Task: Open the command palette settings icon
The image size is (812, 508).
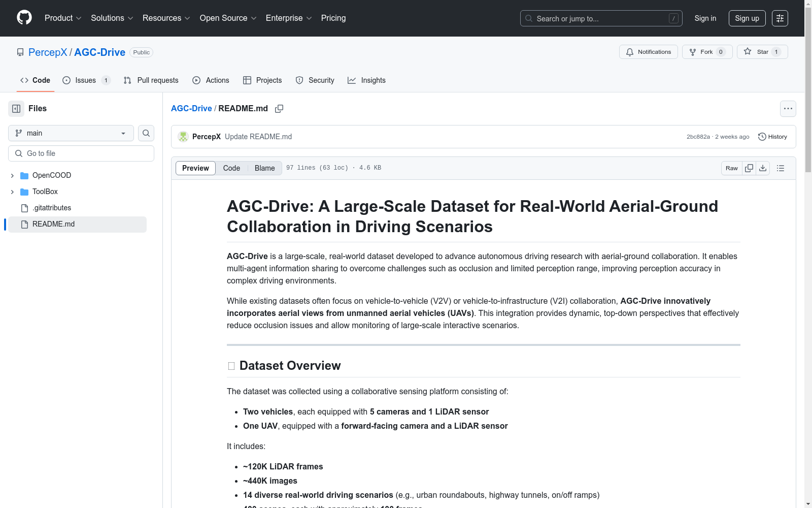Action: coord(780,18)
